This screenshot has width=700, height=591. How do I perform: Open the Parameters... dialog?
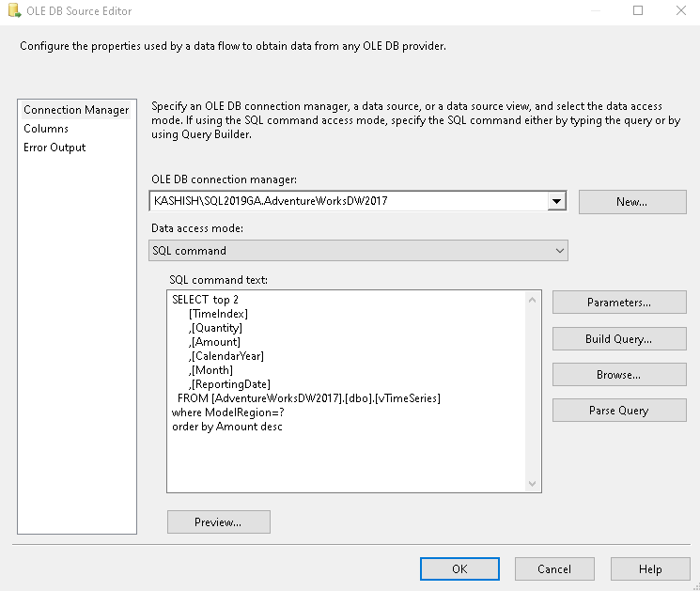619,303
